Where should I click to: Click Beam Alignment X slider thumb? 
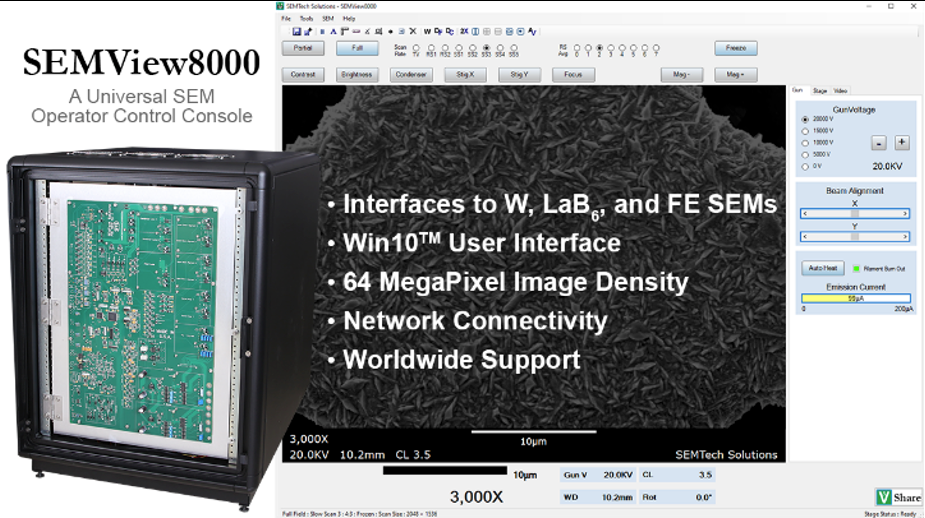855,213
